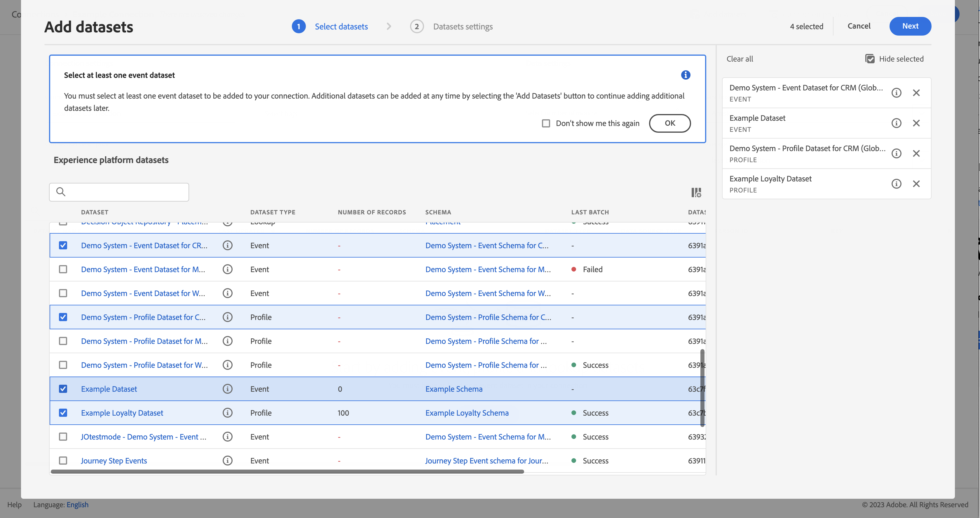Screen dimensions: 980x518
Task: Check the Journey Step Events dataset
Action: (x=63, y=461)
